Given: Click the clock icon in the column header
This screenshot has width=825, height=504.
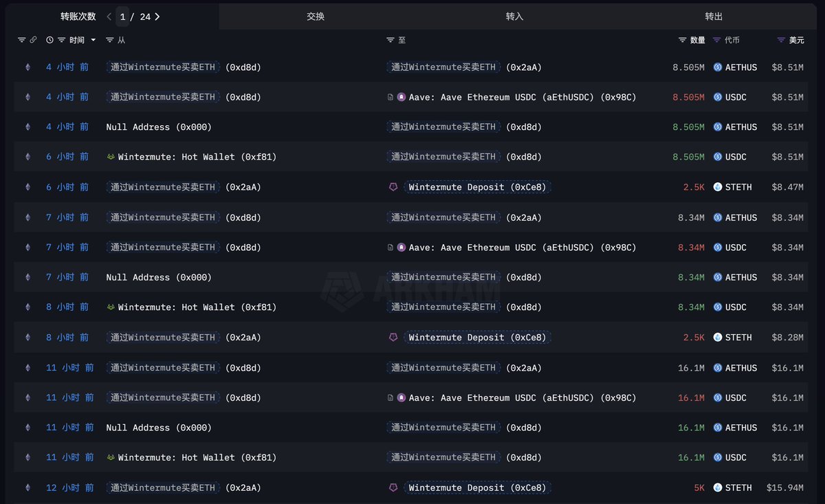Looking at the screenshot, I should coord(49,41).
